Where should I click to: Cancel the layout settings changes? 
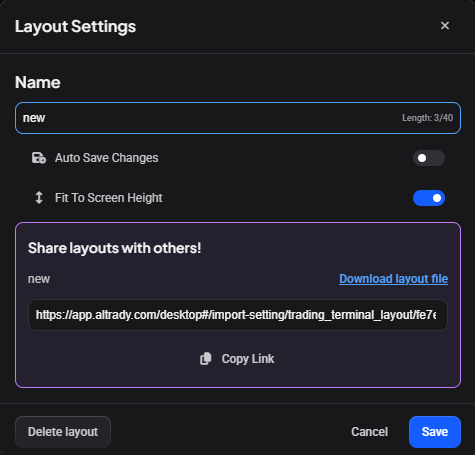369,432
